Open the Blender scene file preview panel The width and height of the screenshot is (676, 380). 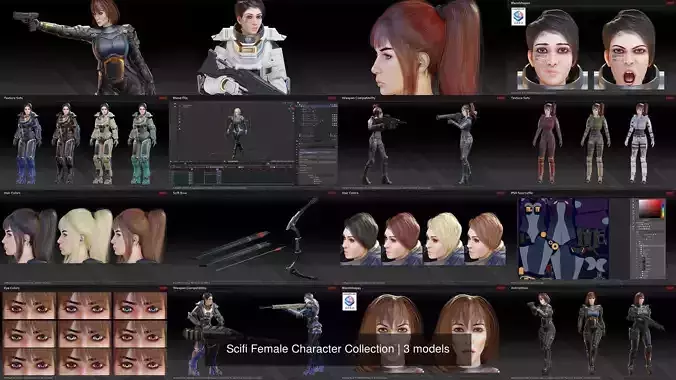[x=254, y=144]
